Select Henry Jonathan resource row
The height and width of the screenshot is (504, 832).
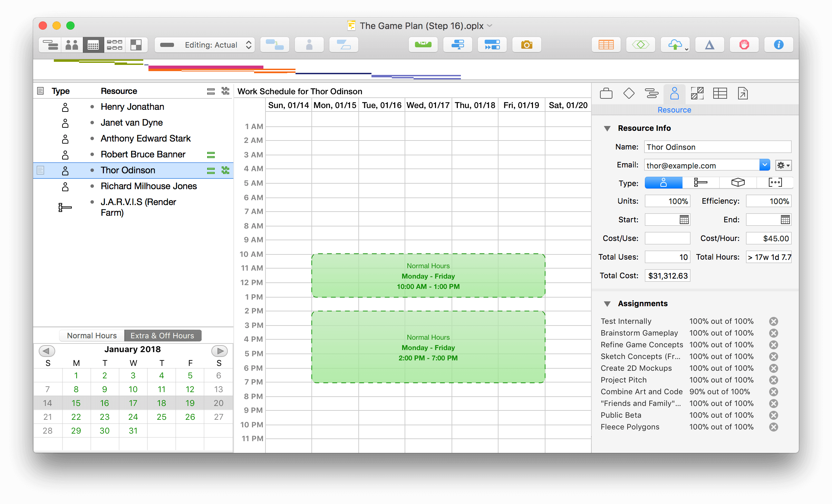pyautogui.click(x=133, y=107)
